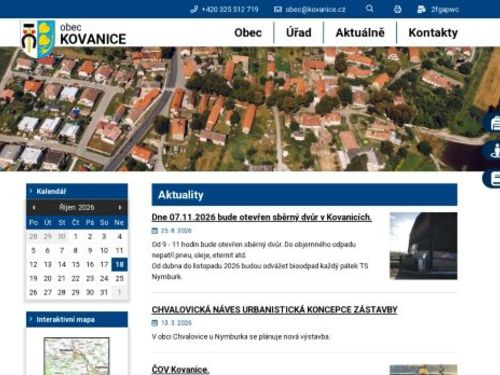Click the Kalendář panel header
500x375 pixels.
pyautogui.click(x=77, y=191)
